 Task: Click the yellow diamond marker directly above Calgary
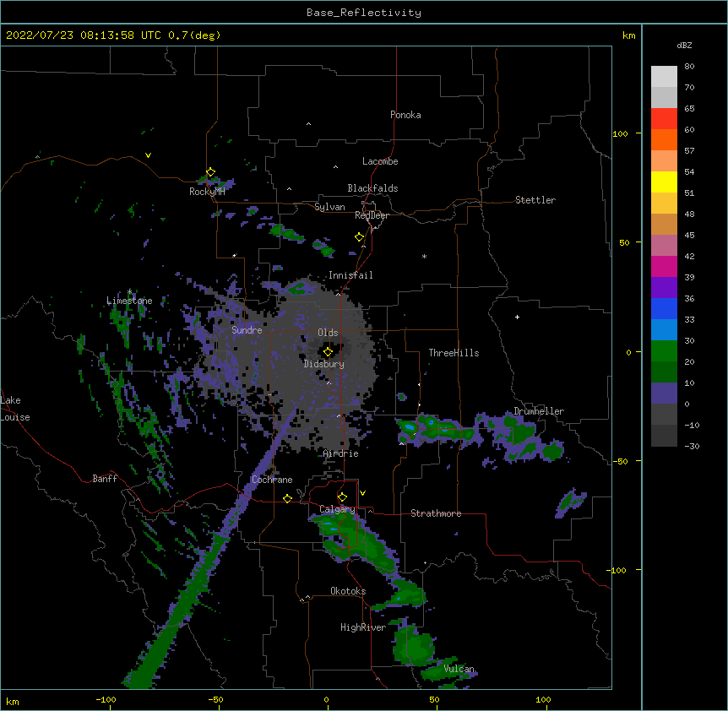pyautogui.click(x=342, y=497)
